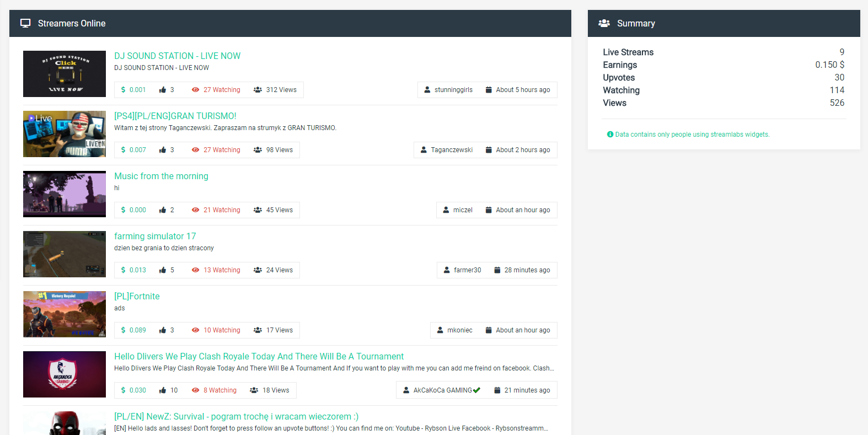Click the users icon beside Summary
868x435 pixels.
tap(604, 23)
